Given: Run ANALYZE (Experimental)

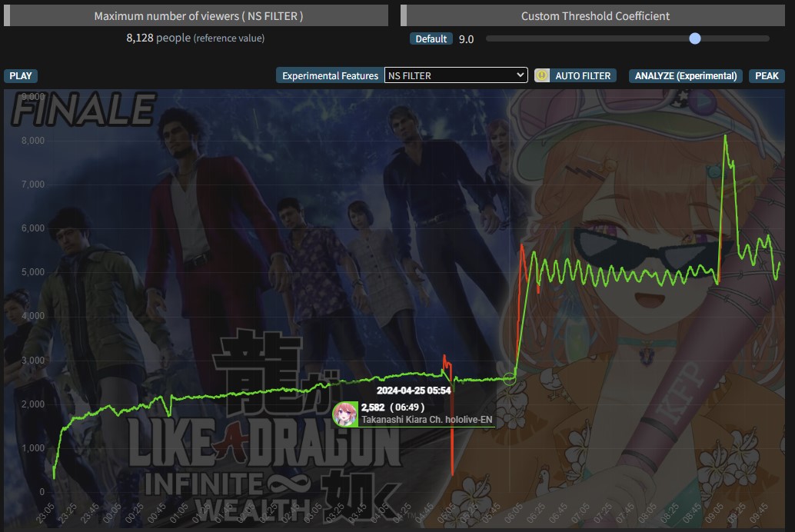Looking at the screenshot, I should pyautogui.click(x=686, y=75).
